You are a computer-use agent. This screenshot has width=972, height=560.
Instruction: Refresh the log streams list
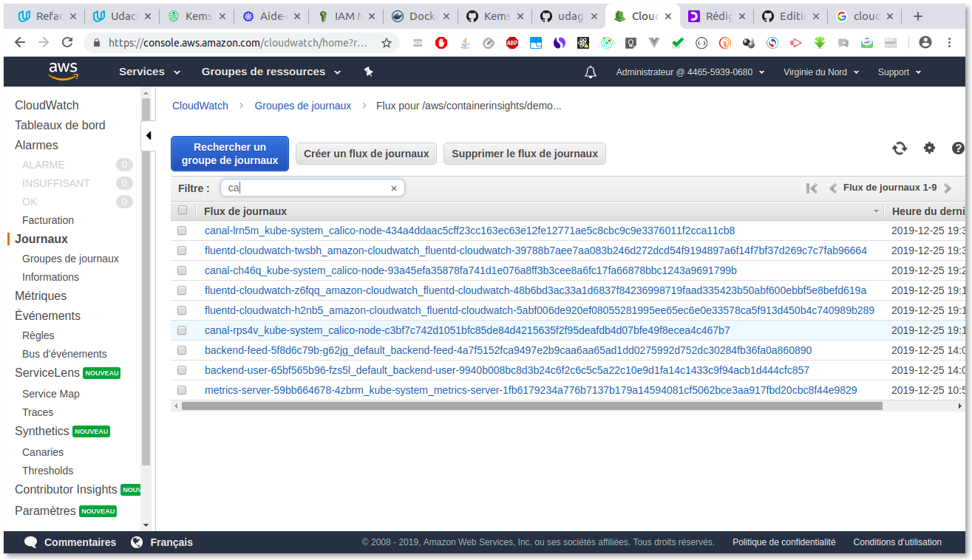click(900, 148)
